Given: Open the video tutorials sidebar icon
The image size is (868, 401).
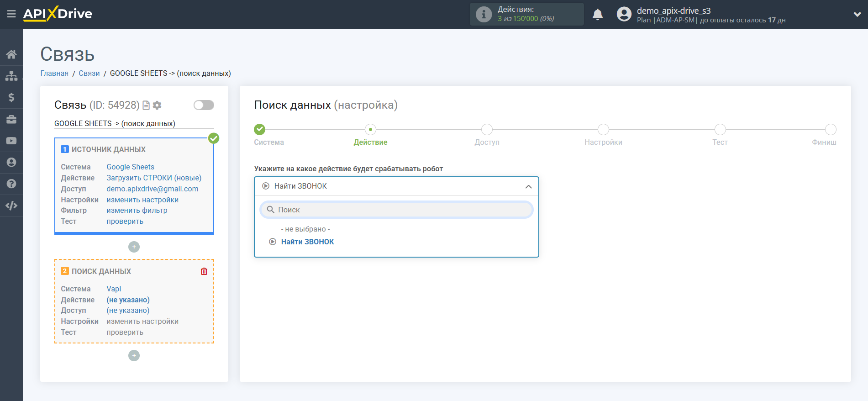Looking at the screenshot, I should point(11,141).
